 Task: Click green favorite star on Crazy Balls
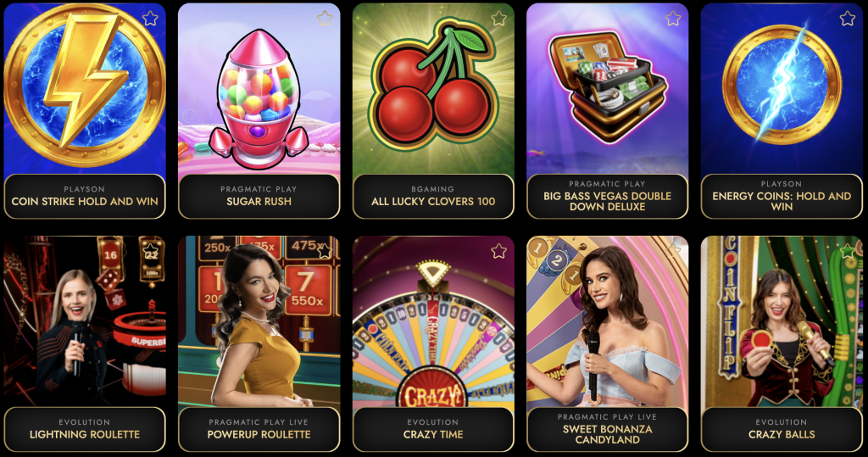(847, 252)
